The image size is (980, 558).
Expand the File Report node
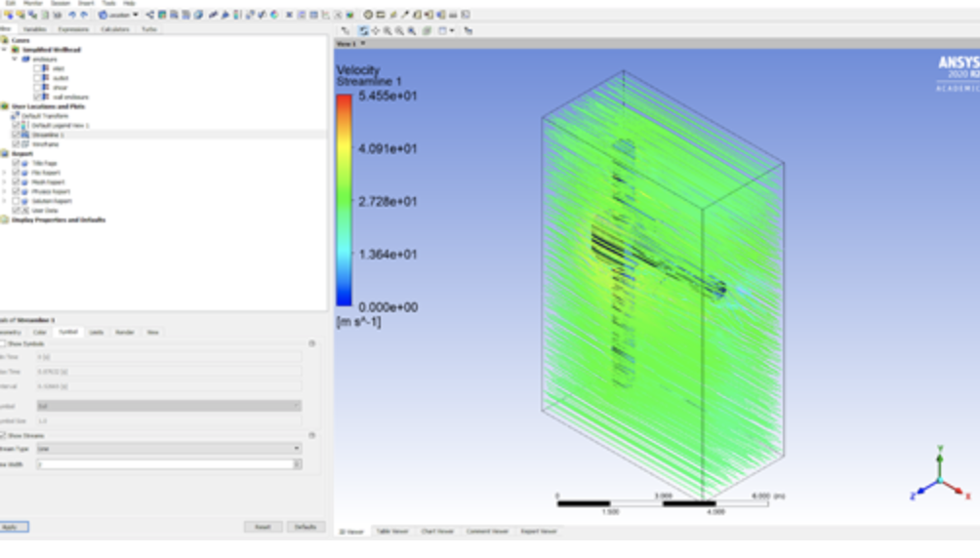pos(5,173)
